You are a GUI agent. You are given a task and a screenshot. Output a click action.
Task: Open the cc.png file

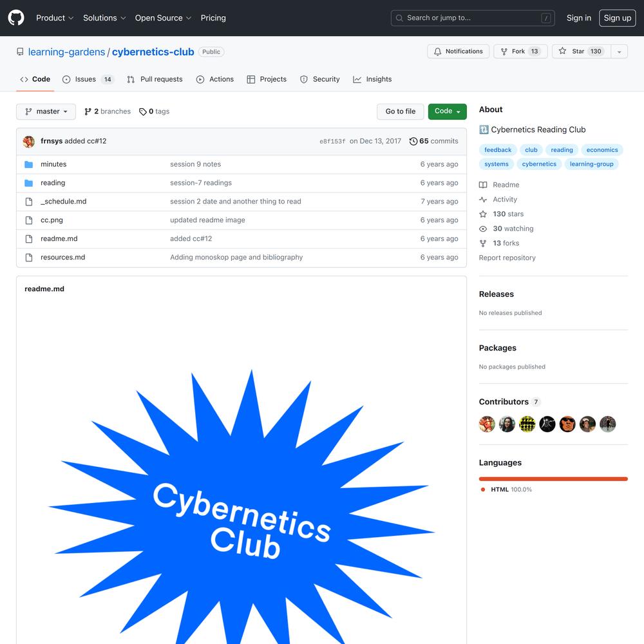point(52,220)
